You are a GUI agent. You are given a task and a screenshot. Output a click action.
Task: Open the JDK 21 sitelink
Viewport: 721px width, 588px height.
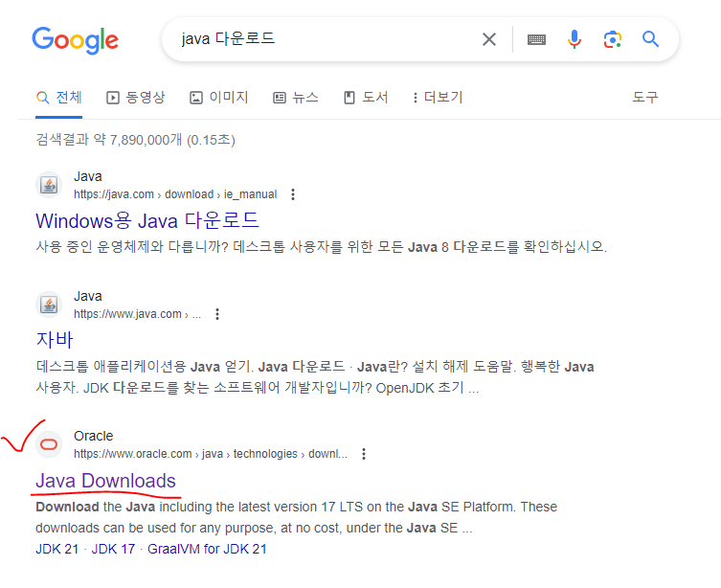57,549
